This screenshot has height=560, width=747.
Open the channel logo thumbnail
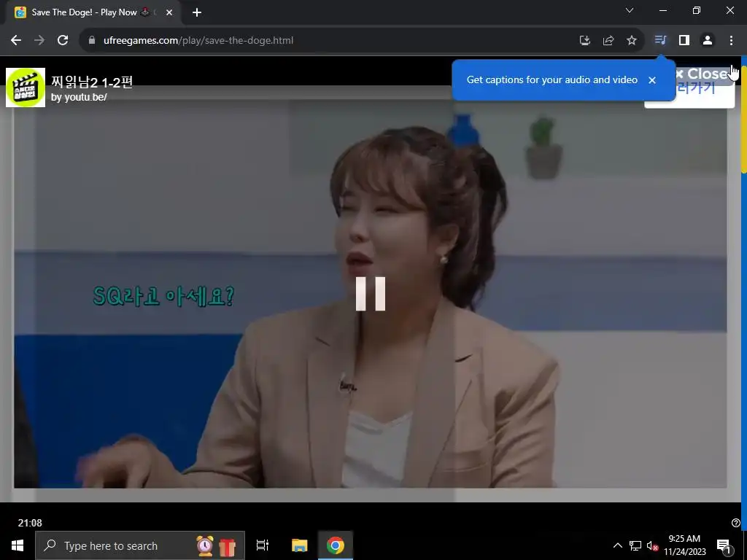pos(26,87)
